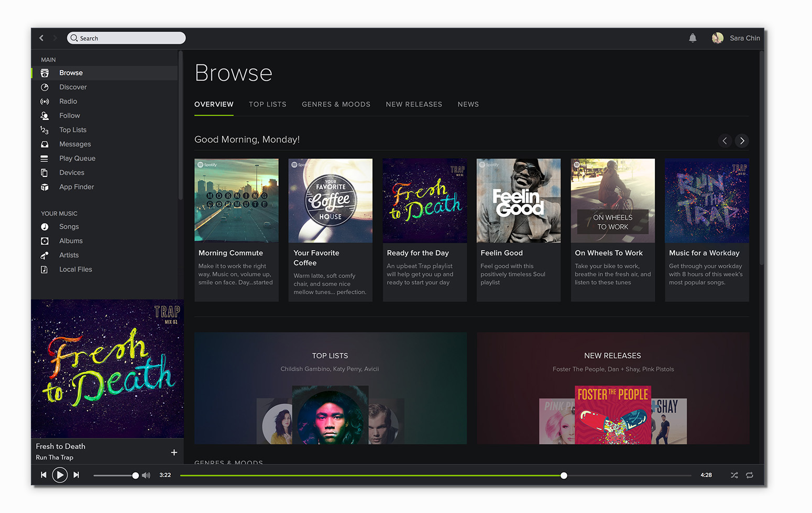Screen dimensions: 812x513
Task: Click the green played progress bar
Action: 370,475
